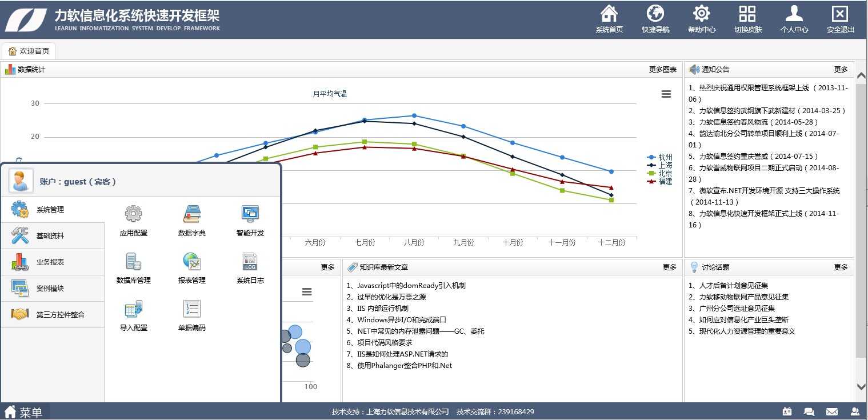Open article Javascript中的domReady引入机制
Viewport: 868px width, 420px height.
coord(406,286)
